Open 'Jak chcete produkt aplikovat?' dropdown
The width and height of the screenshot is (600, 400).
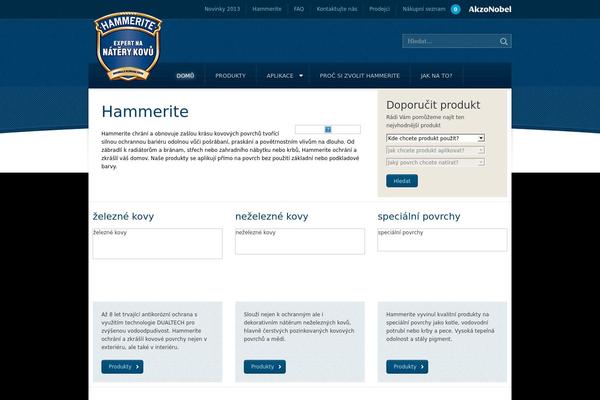435,150
